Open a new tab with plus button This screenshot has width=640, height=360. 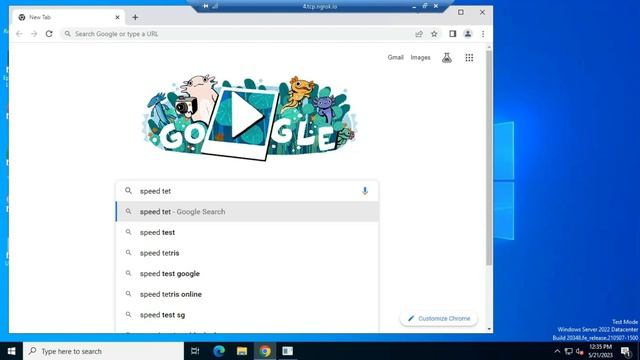coord(135,17)
